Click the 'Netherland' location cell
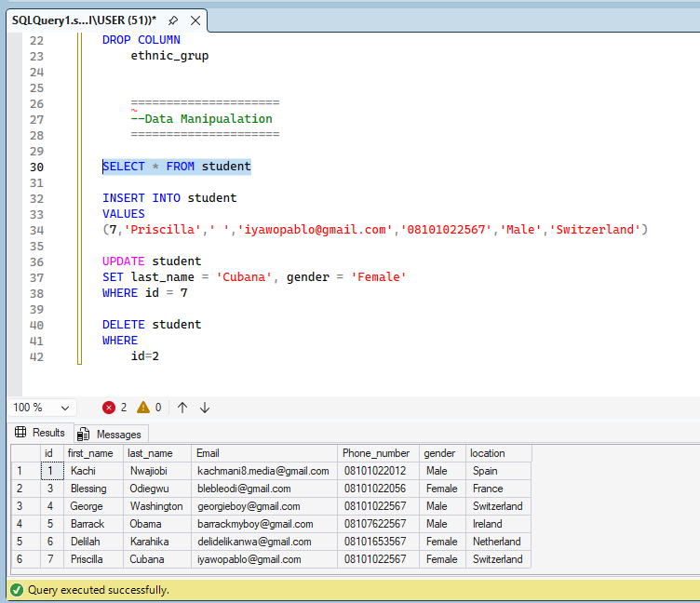 498,542
